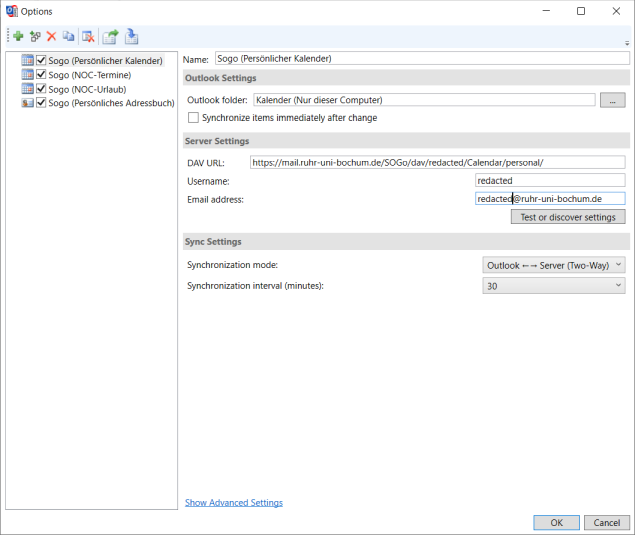Minimize the Options window

[546, 11]
